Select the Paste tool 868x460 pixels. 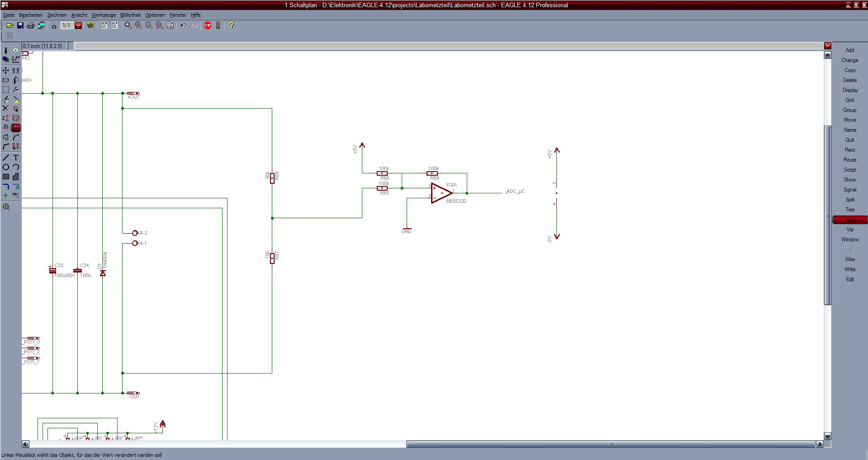(x=16, y=99)
